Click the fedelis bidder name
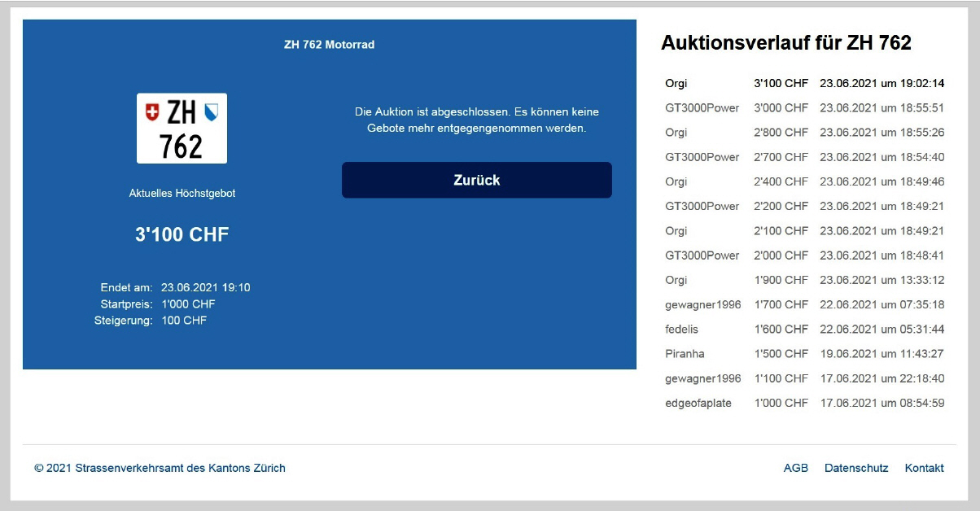Viewport: 980px width, 511px height. (x=681, y=330)
